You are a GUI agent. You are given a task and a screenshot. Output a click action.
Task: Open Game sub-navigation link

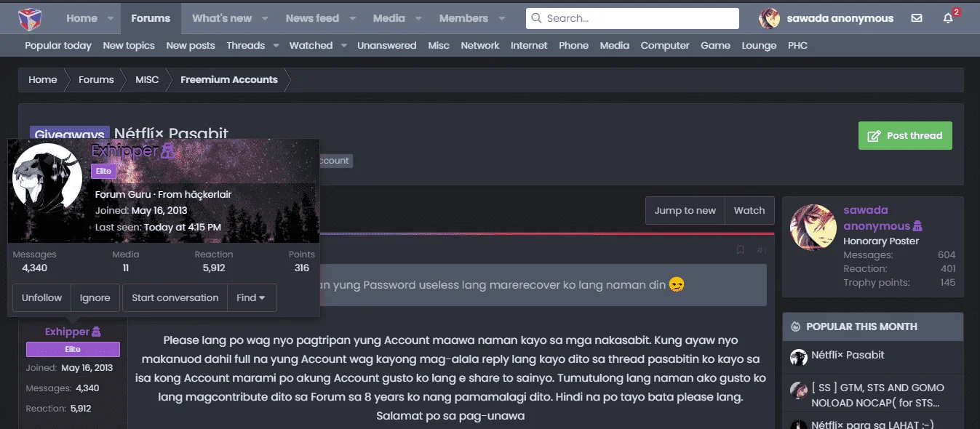coord(715,45)
